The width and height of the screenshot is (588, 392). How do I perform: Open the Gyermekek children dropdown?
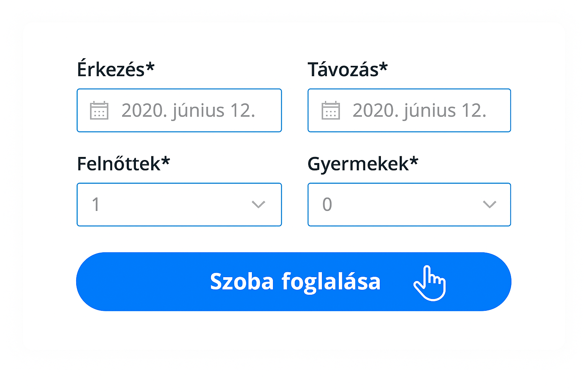click(409, 204)
